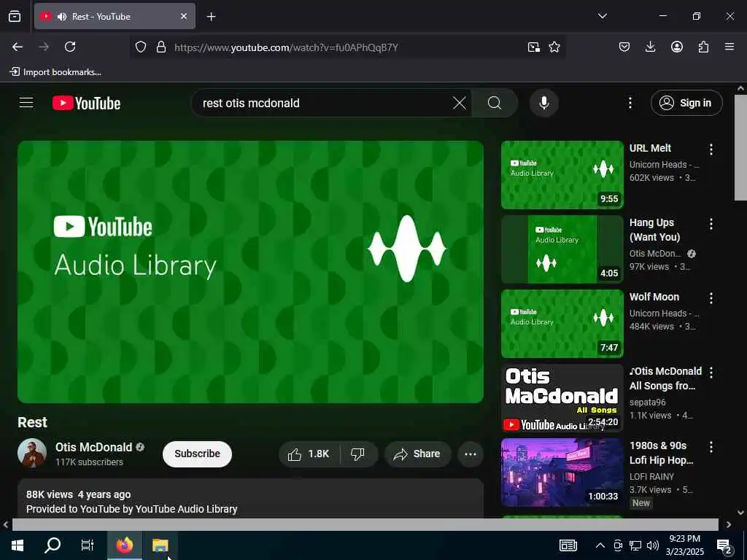Open Task View on taskbar
Image resolution: width=747 pixels, height=560 pixels.
coord(88,545)
